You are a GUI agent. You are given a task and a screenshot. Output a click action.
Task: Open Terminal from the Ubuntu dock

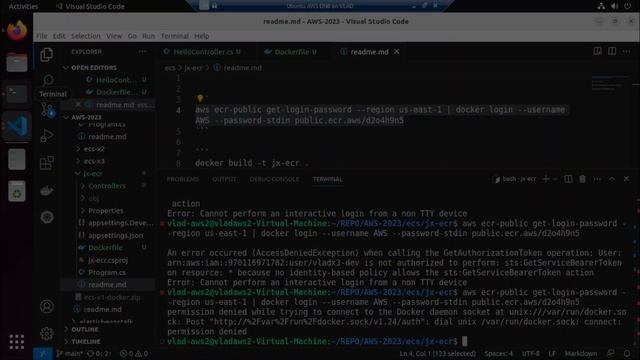click(17, 93)
